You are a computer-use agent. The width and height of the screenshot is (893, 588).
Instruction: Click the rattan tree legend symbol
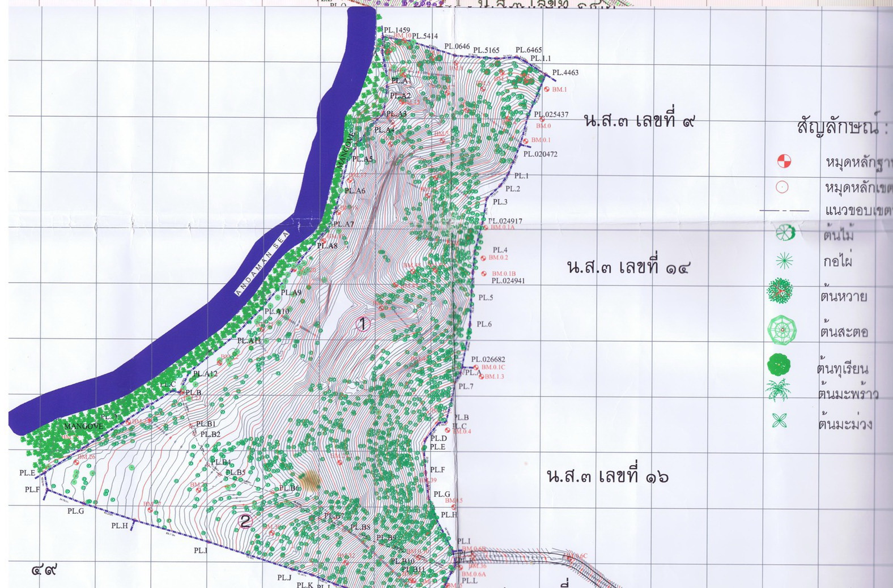(x=780, y=291)
